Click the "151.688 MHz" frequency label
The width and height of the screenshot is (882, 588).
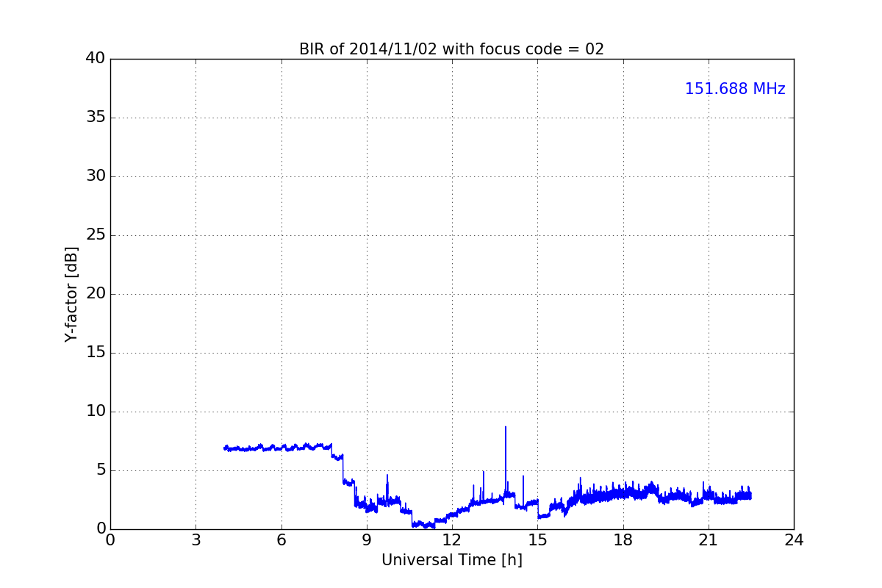735,89
